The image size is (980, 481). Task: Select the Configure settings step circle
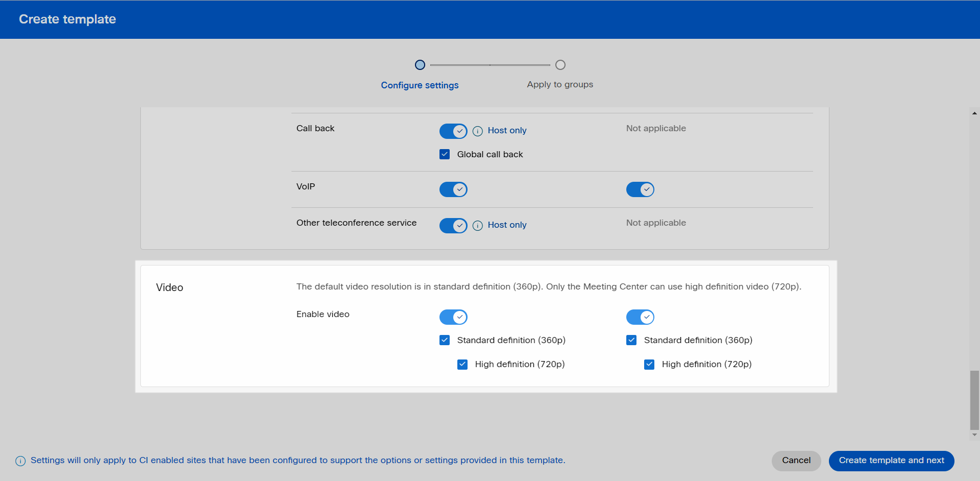420,65
